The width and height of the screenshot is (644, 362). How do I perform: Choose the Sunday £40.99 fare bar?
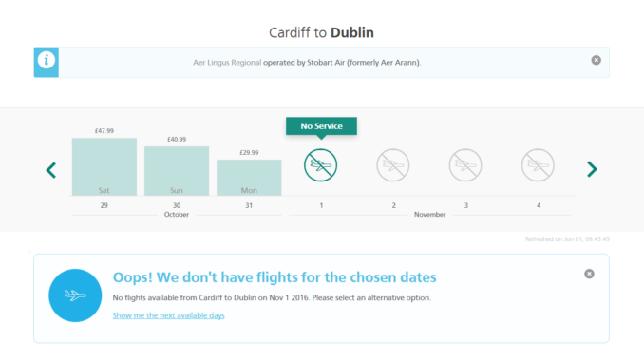pyautogui.click(x=177, y=170)
